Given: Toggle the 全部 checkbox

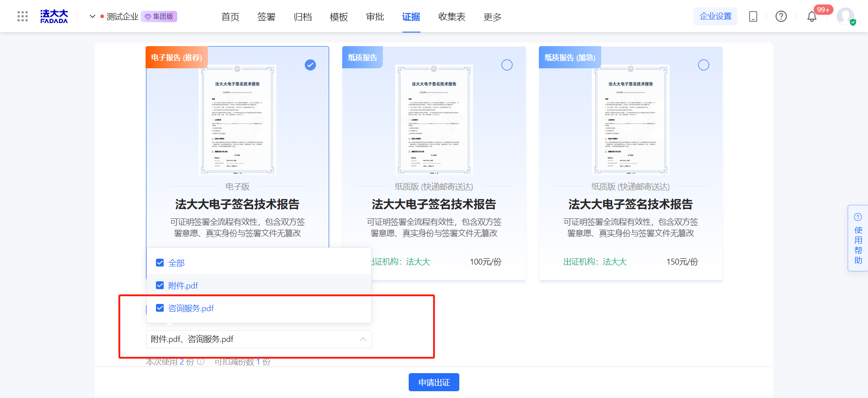Looking at the screenshot, I should (160, 263).
